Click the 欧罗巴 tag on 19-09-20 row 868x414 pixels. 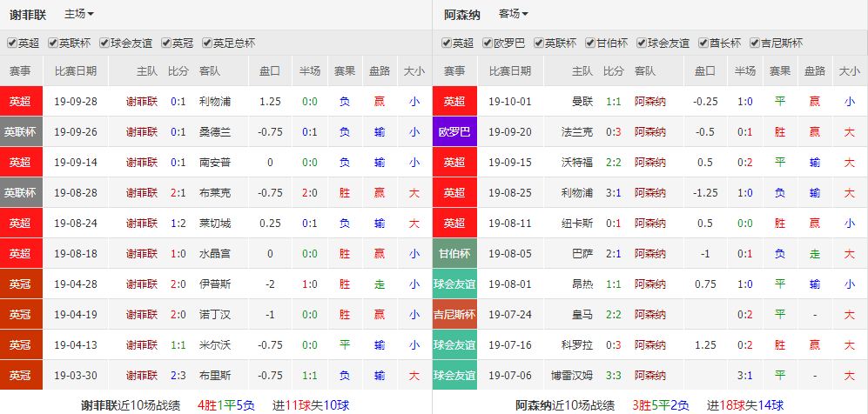click(454, 131)
